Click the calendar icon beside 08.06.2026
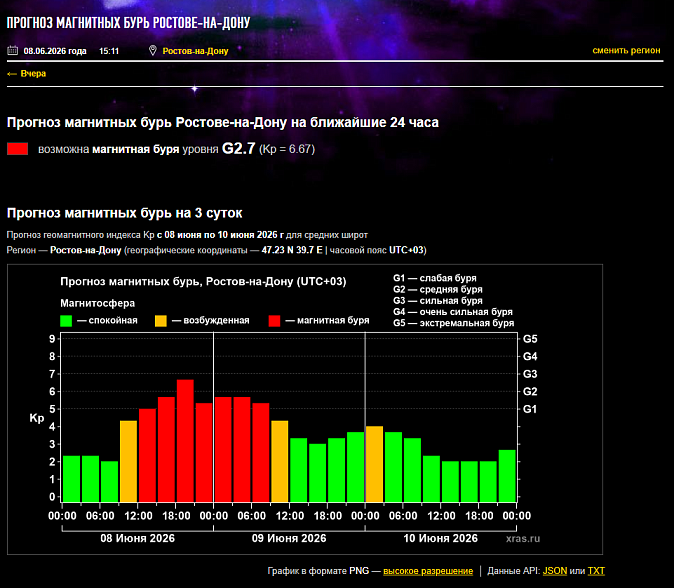Viewport: 674px width, 588px height. [12, 51]
